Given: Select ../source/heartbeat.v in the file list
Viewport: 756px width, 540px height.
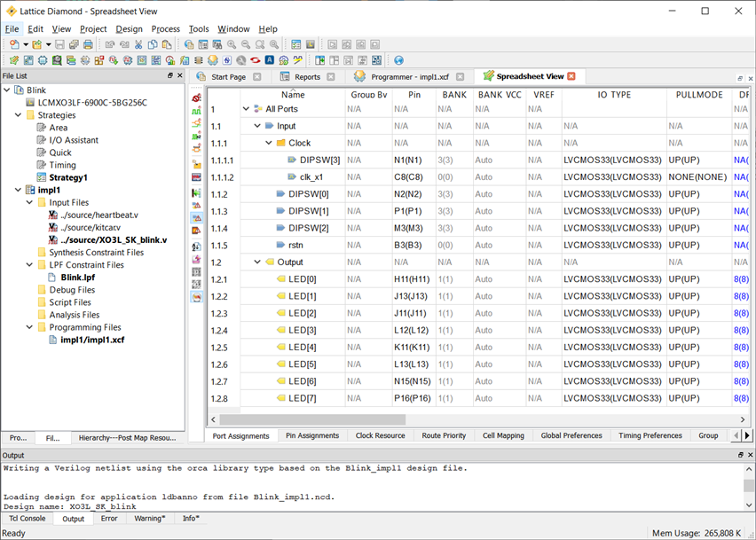Looking at the screenshot, I should point(99,215).
